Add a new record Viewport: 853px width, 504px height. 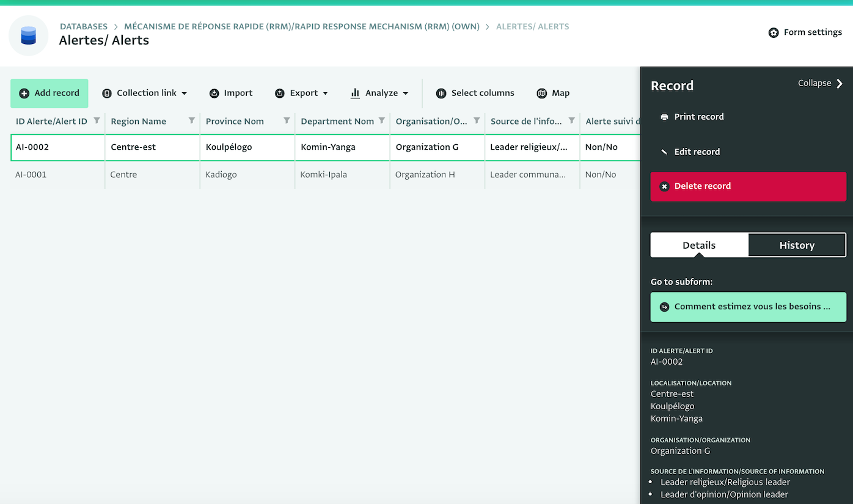(x=49, y=93)
